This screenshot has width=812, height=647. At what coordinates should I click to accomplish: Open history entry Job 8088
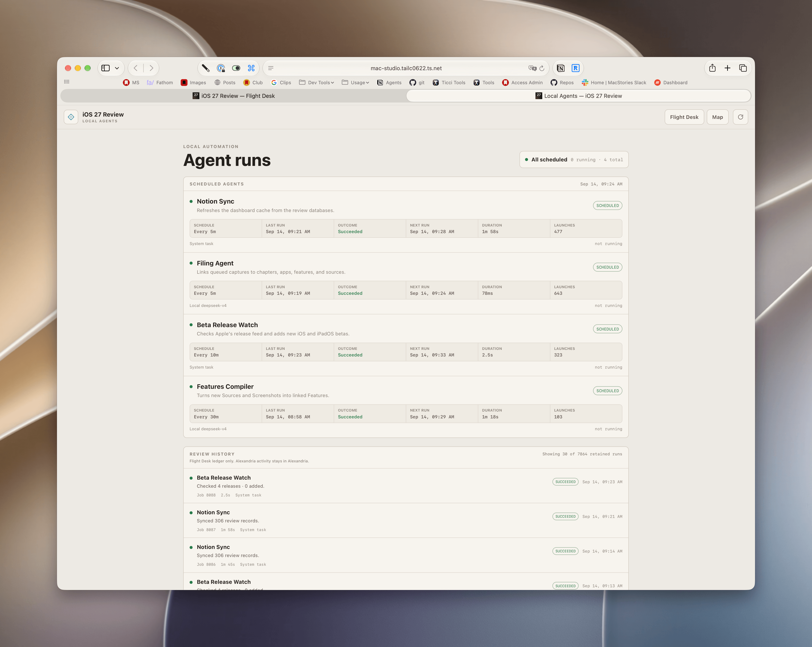click(x=406, y=486)
